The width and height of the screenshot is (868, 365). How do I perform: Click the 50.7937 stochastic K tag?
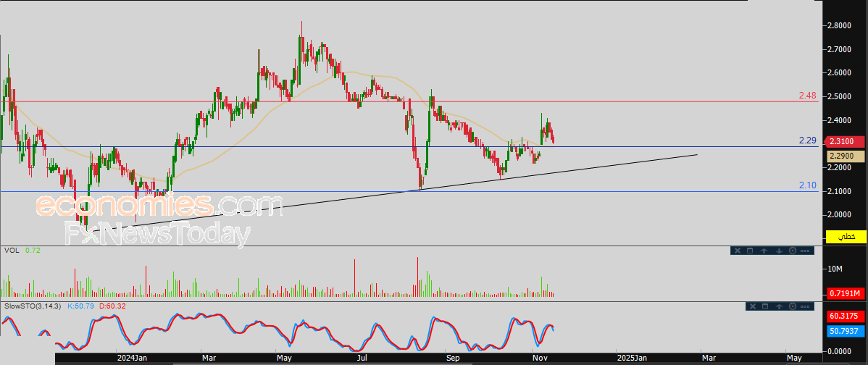click(846, 331)
